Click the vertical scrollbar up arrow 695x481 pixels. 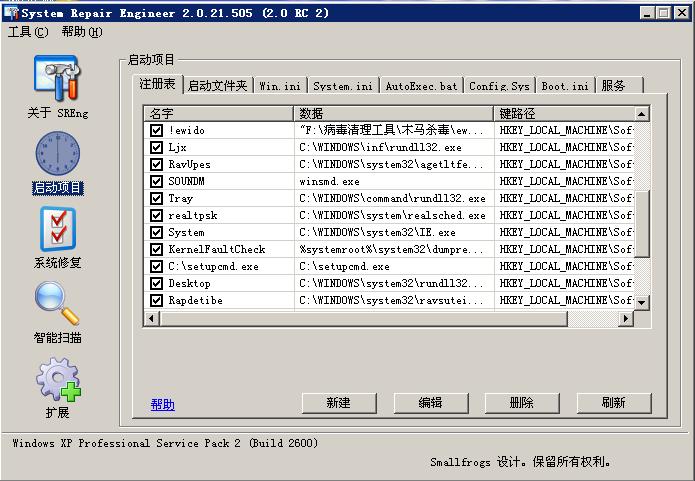641,114
